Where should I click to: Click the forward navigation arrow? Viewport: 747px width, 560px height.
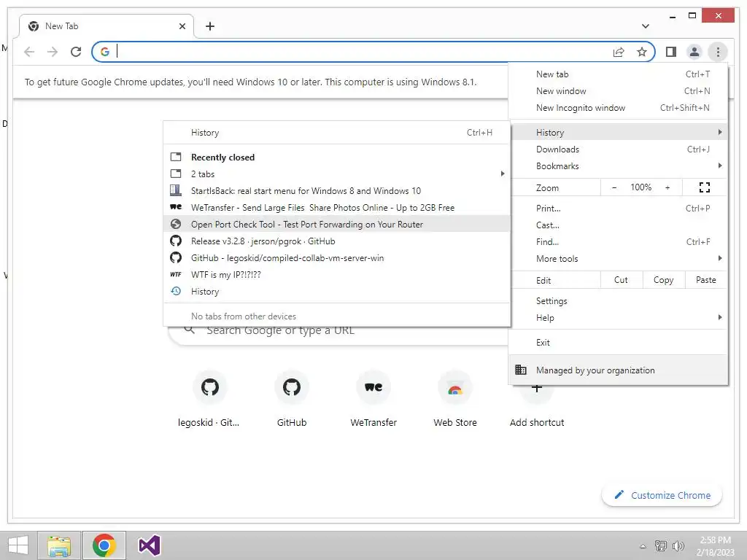click(53, 52)
